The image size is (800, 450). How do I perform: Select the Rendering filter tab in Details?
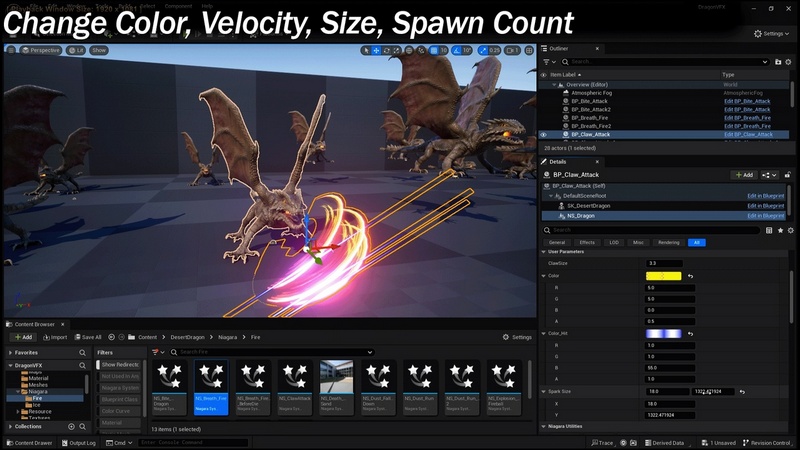pyautogui.click(x=668, y=242)
